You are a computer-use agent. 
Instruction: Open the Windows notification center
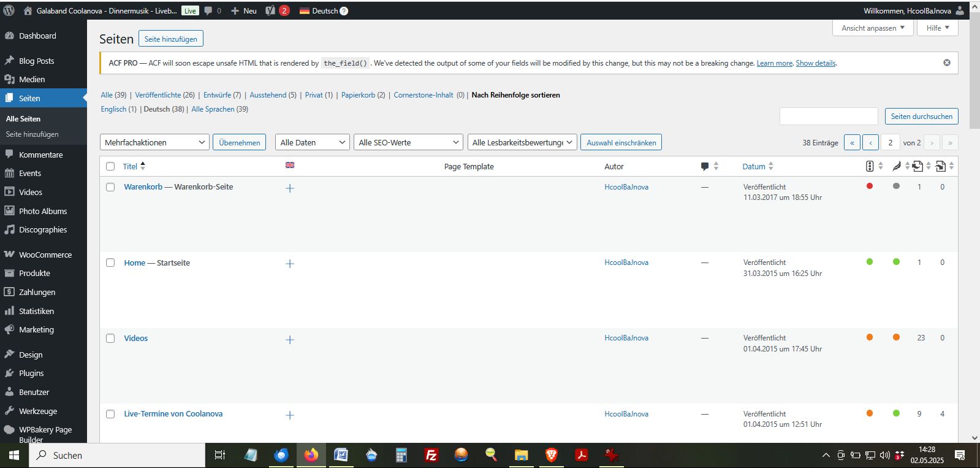tap(960, 455)
